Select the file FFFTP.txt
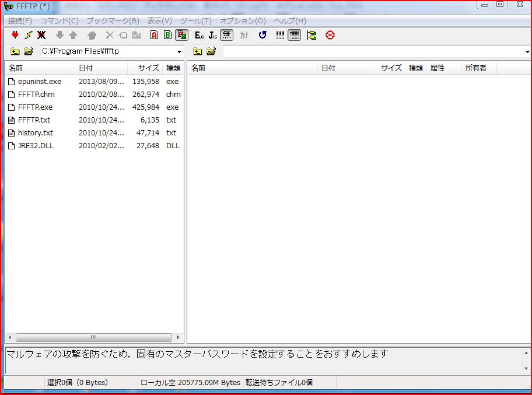 point(34,120)
